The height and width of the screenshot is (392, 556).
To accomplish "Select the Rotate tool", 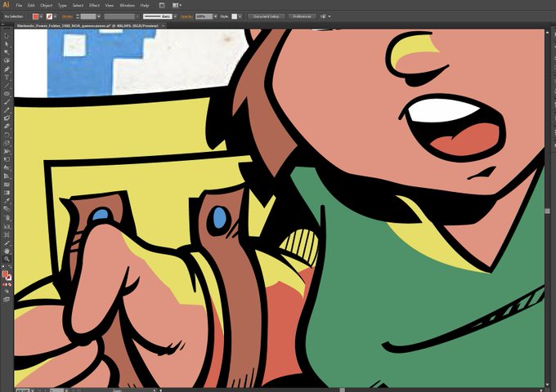I will pos(7,135).
